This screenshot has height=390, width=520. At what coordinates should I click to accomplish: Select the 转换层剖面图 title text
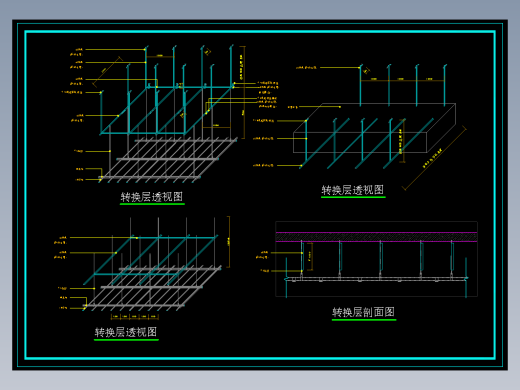click(363, 312)
